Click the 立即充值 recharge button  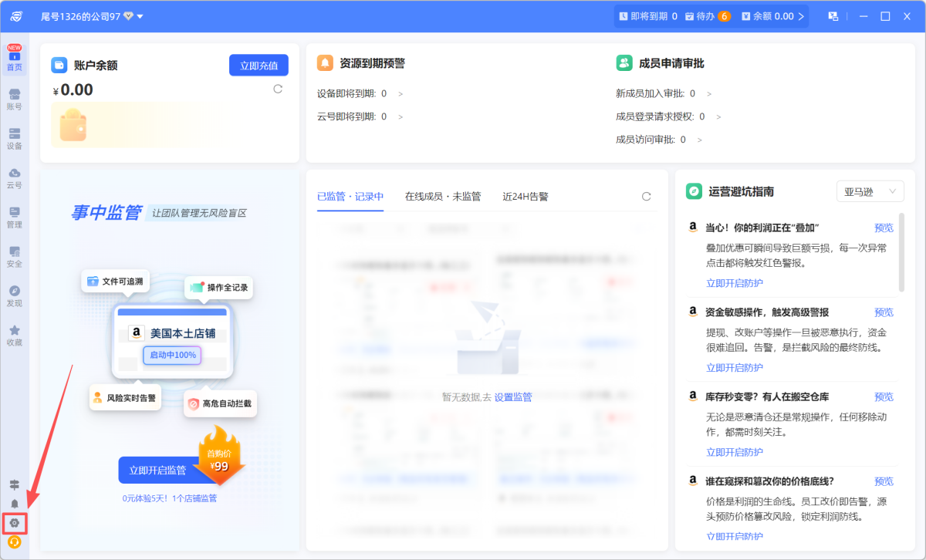(x=259, y=65)
